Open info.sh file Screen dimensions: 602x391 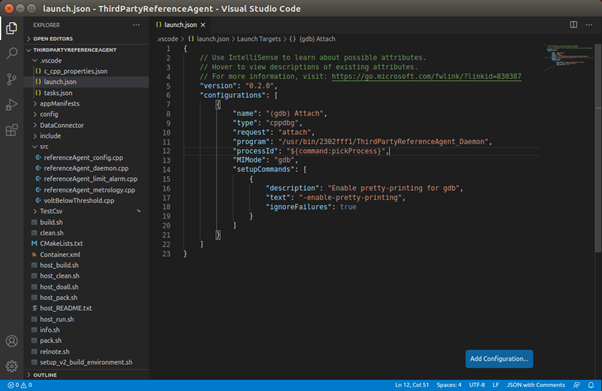click(x=86, y=330)
